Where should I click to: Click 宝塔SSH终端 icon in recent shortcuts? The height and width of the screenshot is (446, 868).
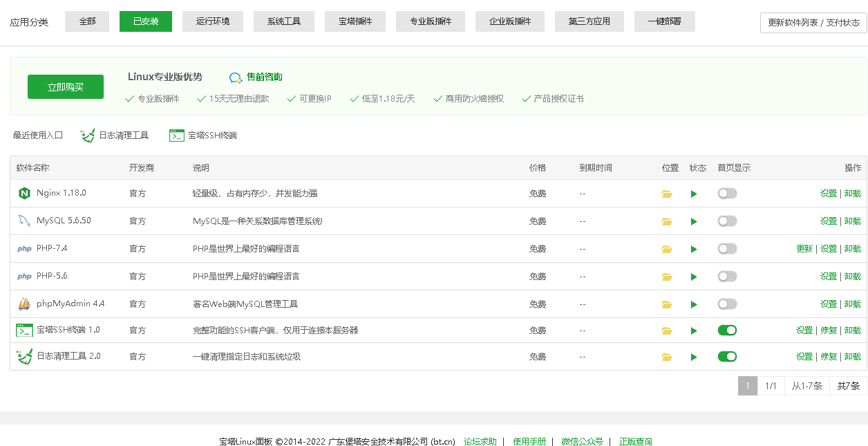(x=177, y=136)
